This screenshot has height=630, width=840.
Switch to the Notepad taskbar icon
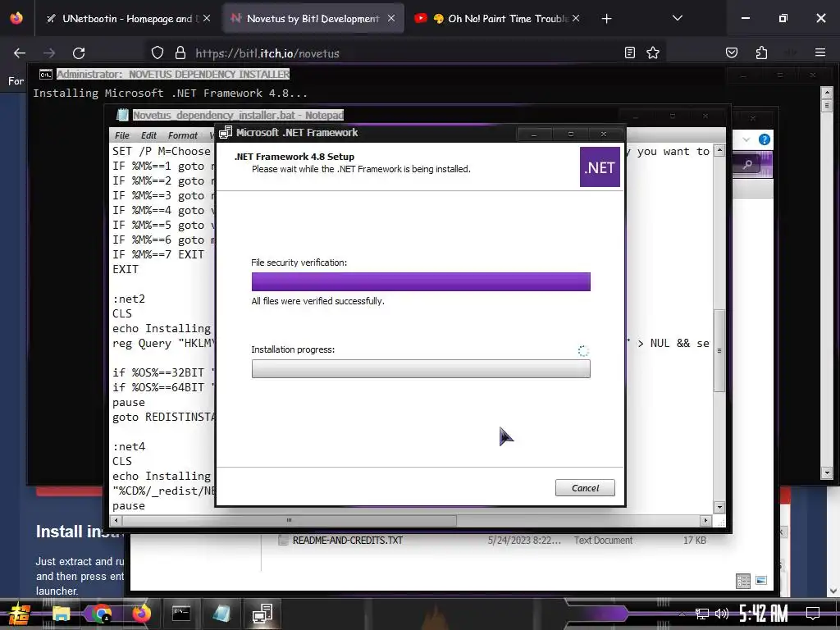[x=221, y=614]
